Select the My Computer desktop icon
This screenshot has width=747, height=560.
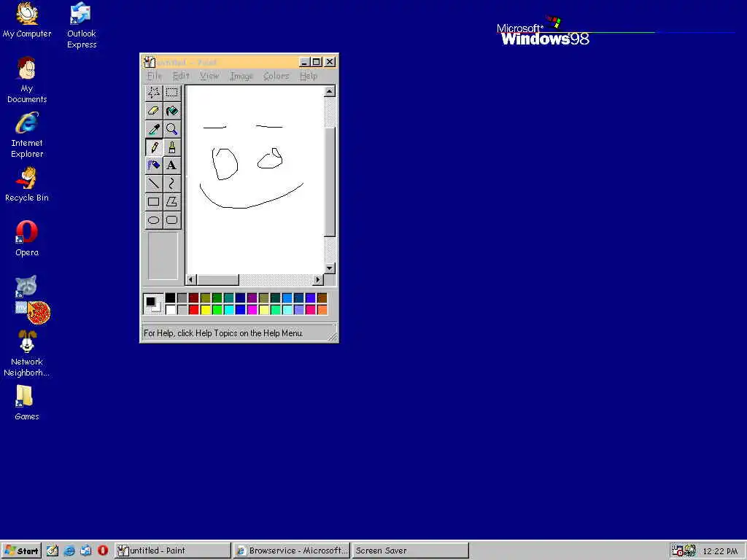point(27,20)
